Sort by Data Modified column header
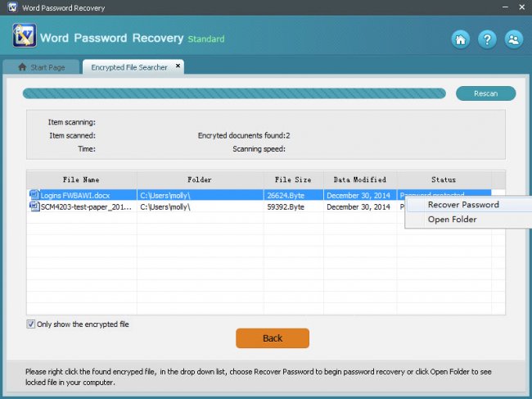The width and height of the screenshot is (532, 399). coord(360,179)
